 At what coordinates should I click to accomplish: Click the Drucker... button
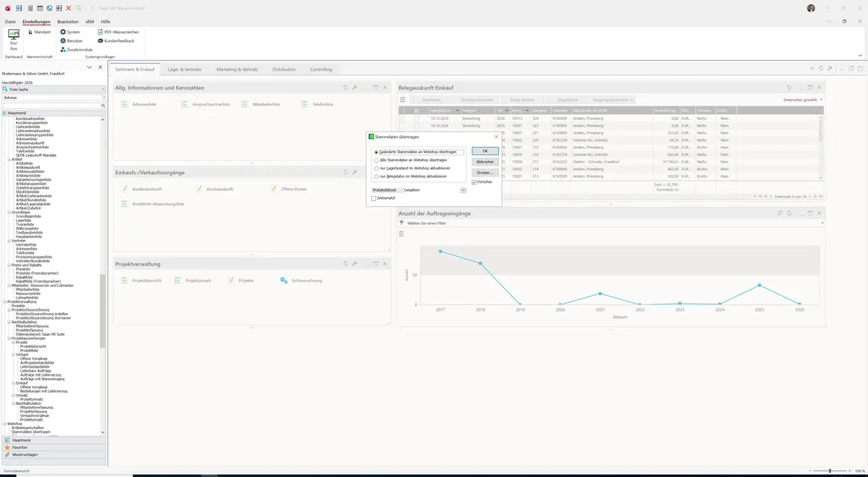[x=485, y=173]
